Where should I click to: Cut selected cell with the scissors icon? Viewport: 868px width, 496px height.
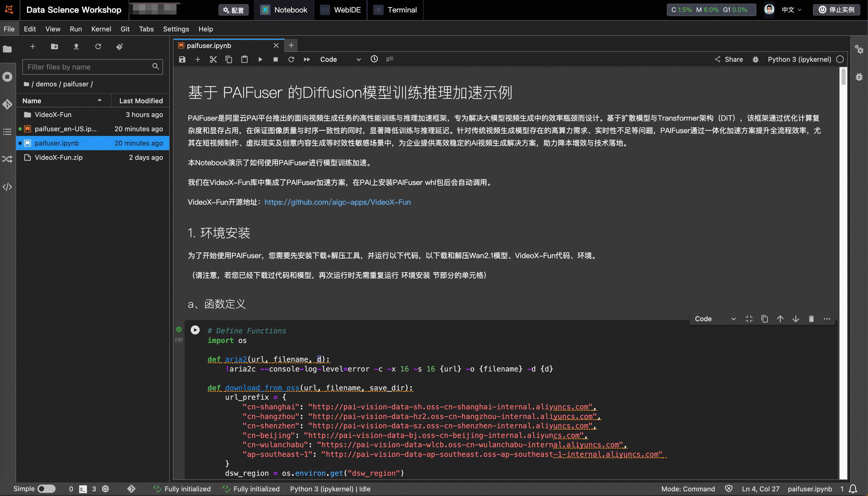(213, 59)
